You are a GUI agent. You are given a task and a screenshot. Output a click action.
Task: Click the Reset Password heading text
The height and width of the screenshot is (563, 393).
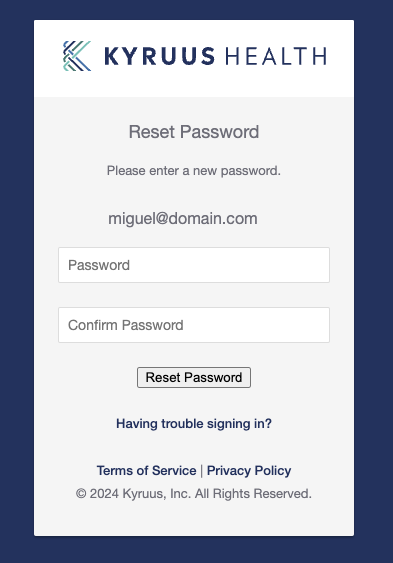click(x=194, y=132)
